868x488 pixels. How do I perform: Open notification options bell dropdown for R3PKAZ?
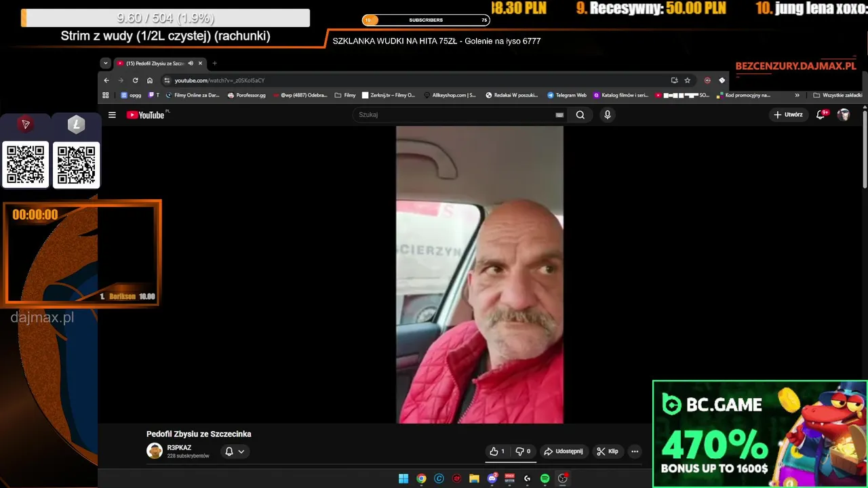[235, 451]
